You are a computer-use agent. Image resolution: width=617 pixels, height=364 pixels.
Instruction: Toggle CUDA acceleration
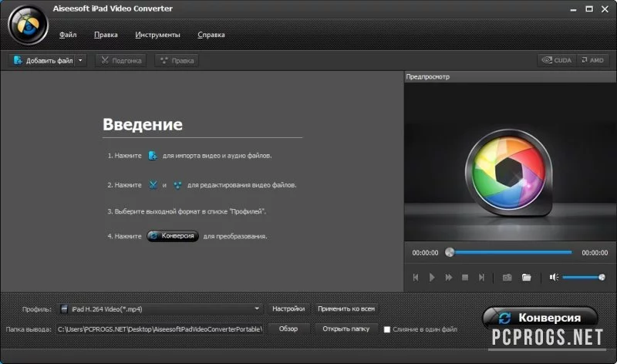(x=557, y=60)
